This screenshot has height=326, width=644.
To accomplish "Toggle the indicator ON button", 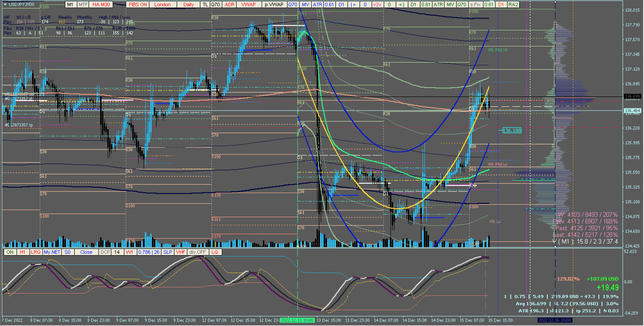I will 10,252.
